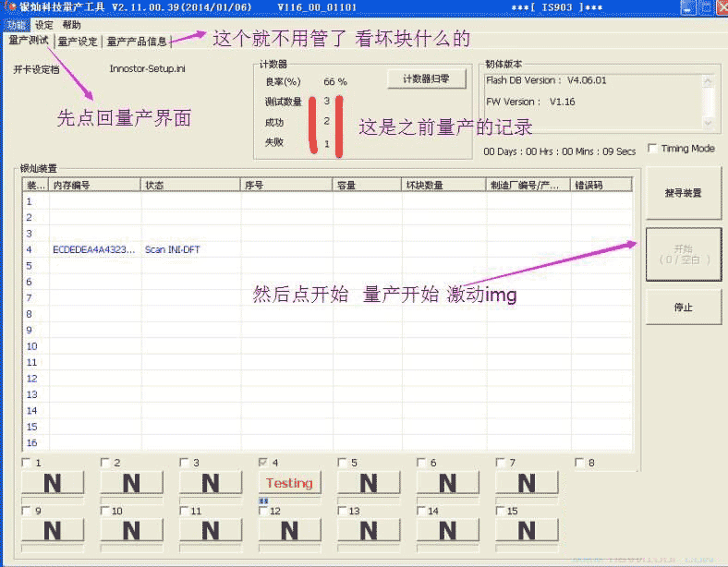Click port 1 N status button
The width and height of the screenshot is (728, 567).
tap(53, 483)
